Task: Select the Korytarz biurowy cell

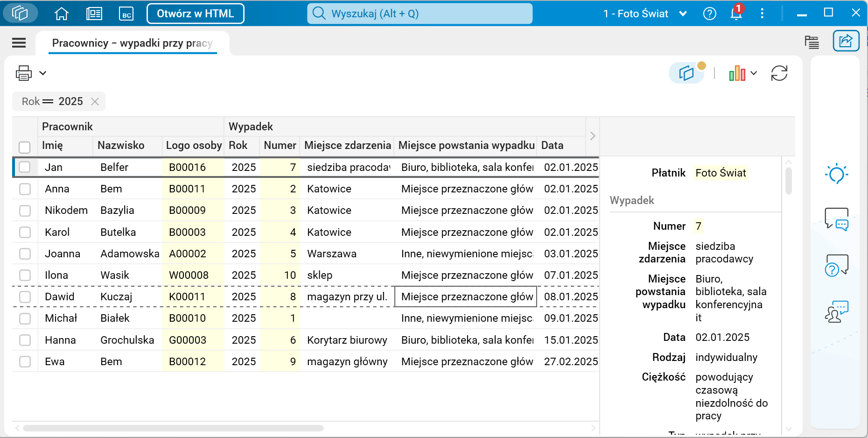Action: (x=347, y=340)
